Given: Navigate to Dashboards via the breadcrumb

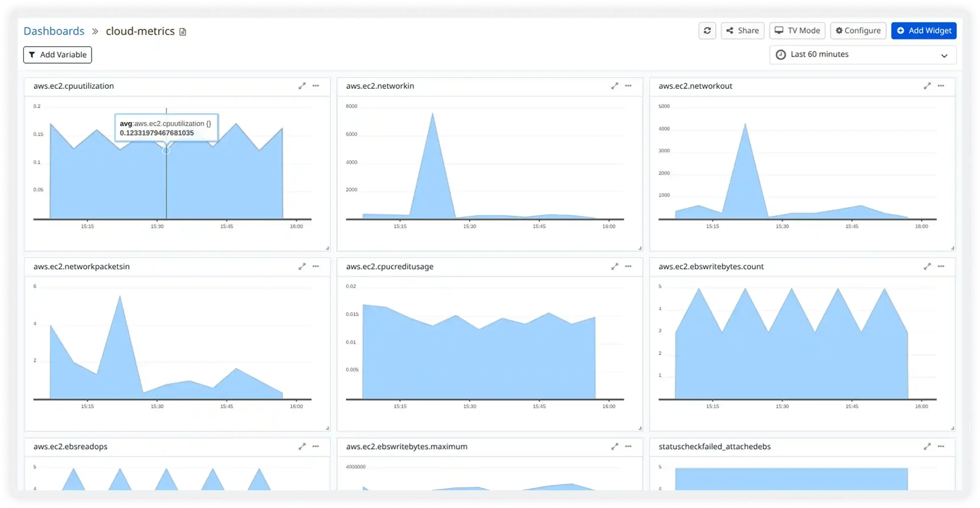Looking at the screenshot, I should [x=54, y=31].
